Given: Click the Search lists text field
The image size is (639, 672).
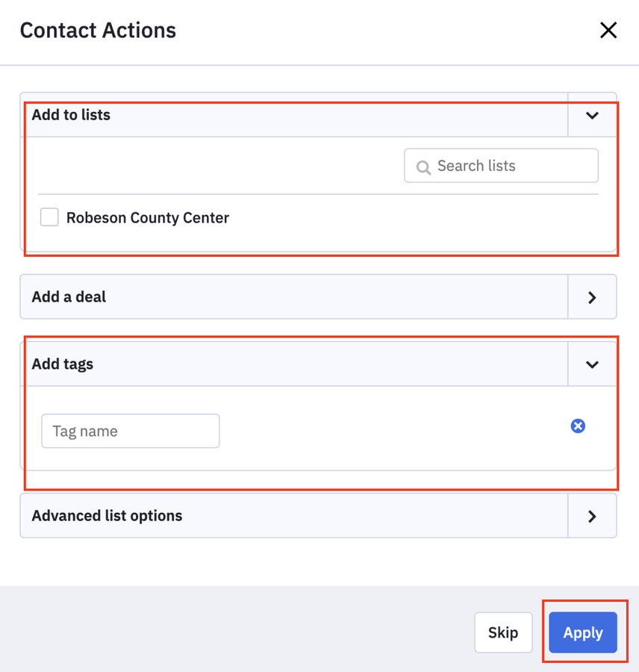Looking at the screenshot, I should pos(500,166).
